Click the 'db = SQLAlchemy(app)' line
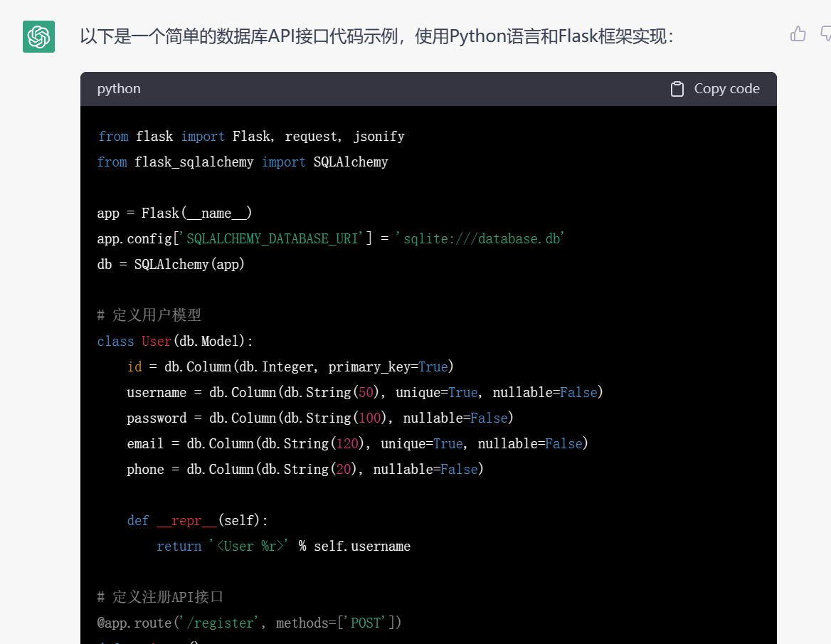This screenshot has width=831, height=644. (x=171, y=265)
